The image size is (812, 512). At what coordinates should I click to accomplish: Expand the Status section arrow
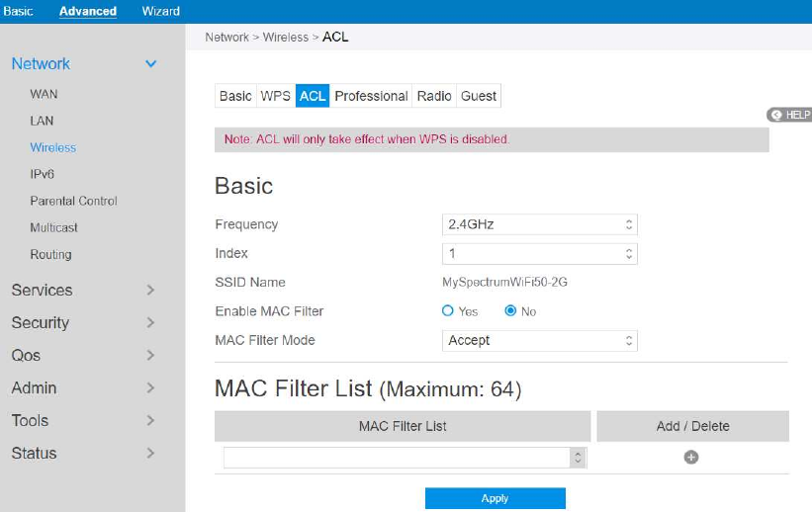(150, 454)
